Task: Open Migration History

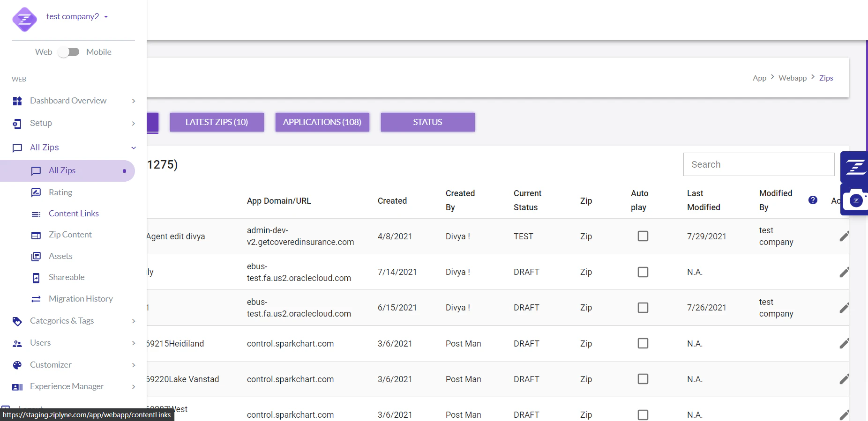Action: pos(81,299)
